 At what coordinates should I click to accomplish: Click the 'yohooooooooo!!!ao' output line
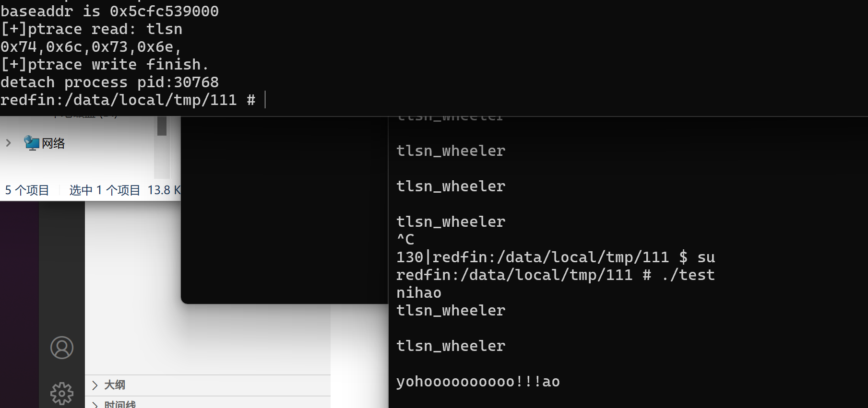[478, 382]
